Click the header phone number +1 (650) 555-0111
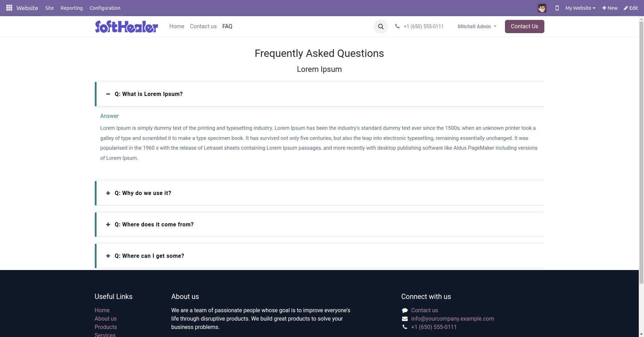This screenshot has height=337, width=644. (424, 27)
